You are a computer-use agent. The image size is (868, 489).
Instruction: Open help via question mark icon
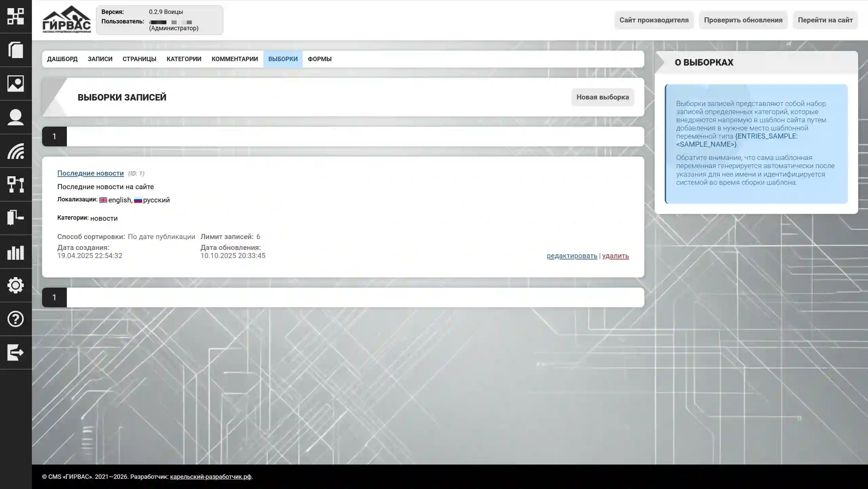click(x=16, y=319)
